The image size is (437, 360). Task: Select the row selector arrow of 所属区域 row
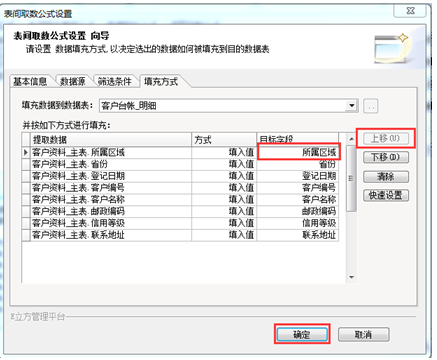[x=26, y=153]
